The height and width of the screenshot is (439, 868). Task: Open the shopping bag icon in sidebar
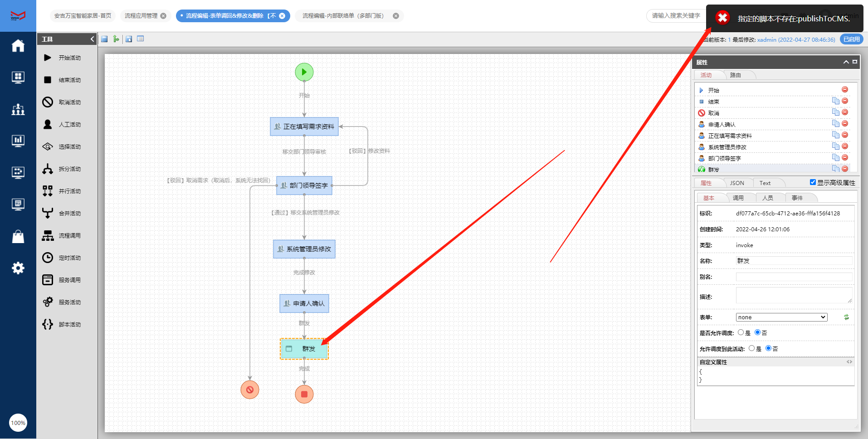coord(18,236)
